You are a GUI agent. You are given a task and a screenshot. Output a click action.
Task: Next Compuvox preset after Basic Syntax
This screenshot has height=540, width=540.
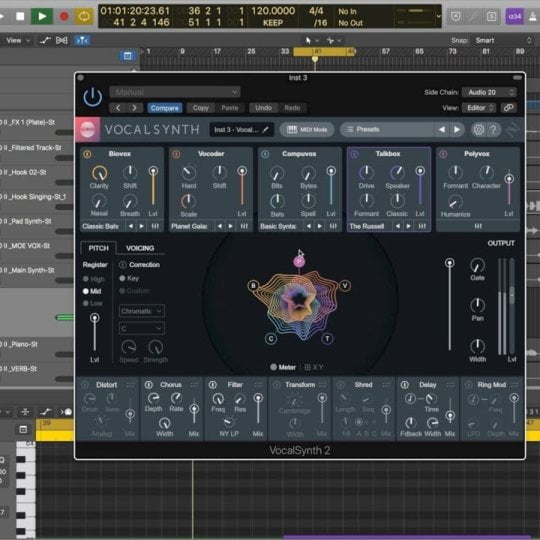[x=320, y=226]
